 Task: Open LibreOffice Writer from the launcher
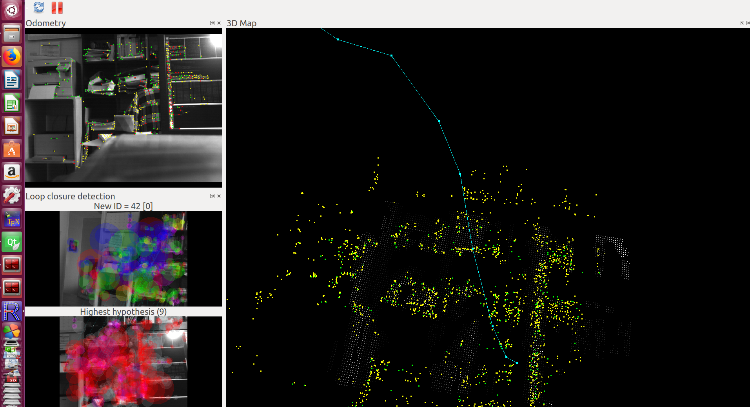pyautogui.click(x=12, y=80)
